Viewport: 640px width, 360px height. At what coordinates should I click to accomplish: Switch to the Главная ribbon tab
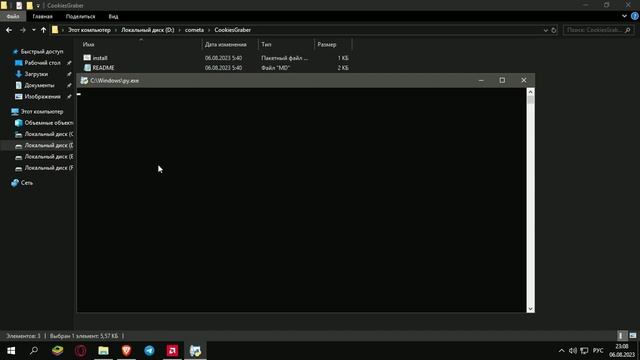pos(42,16)
